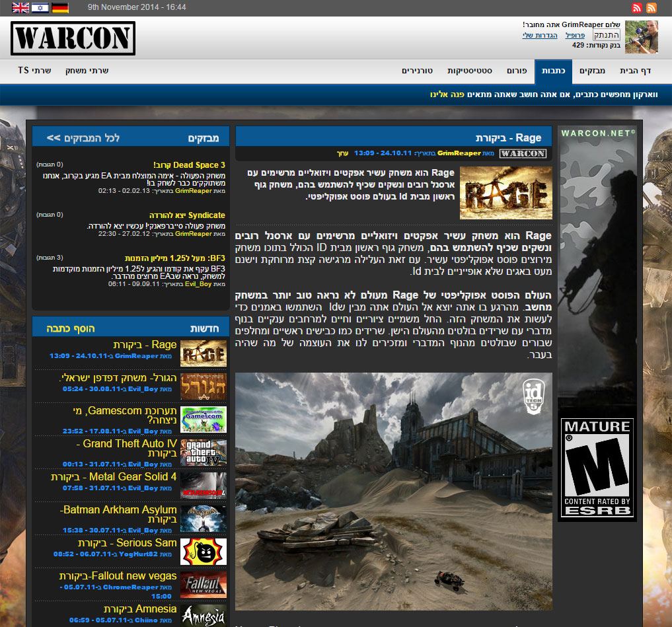The image size is (672, 627).
Task: Open the שרתי TS menu item
Action: (34, 71)
